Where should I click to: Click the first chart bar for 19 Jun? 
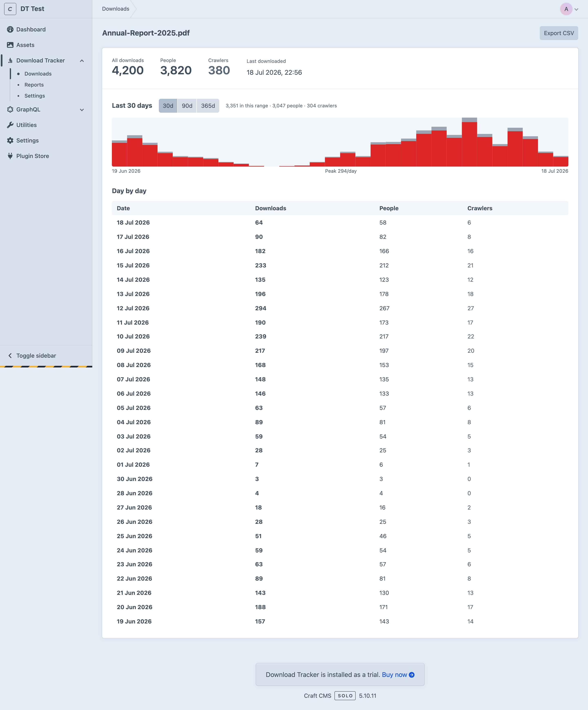click(119, 154)
